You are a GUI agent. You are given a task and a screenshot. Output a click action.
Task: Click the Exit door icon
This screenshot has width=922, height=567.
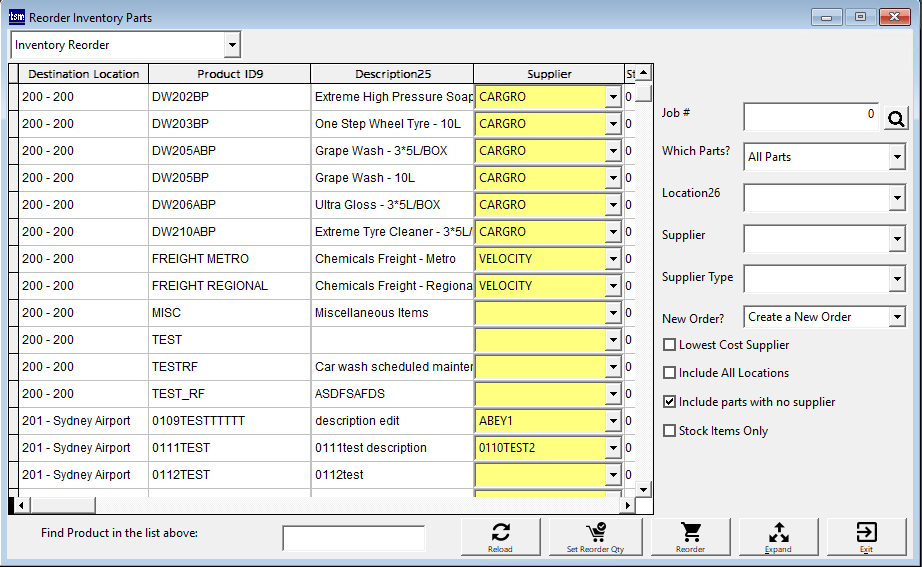click(866, 532)
